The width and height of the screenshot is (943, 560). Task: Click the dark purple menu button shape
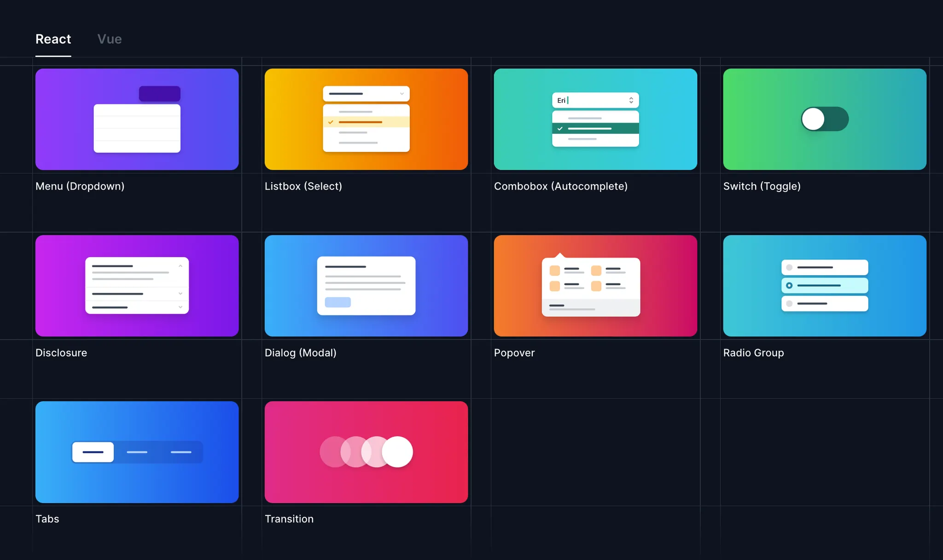click(159, 94)
